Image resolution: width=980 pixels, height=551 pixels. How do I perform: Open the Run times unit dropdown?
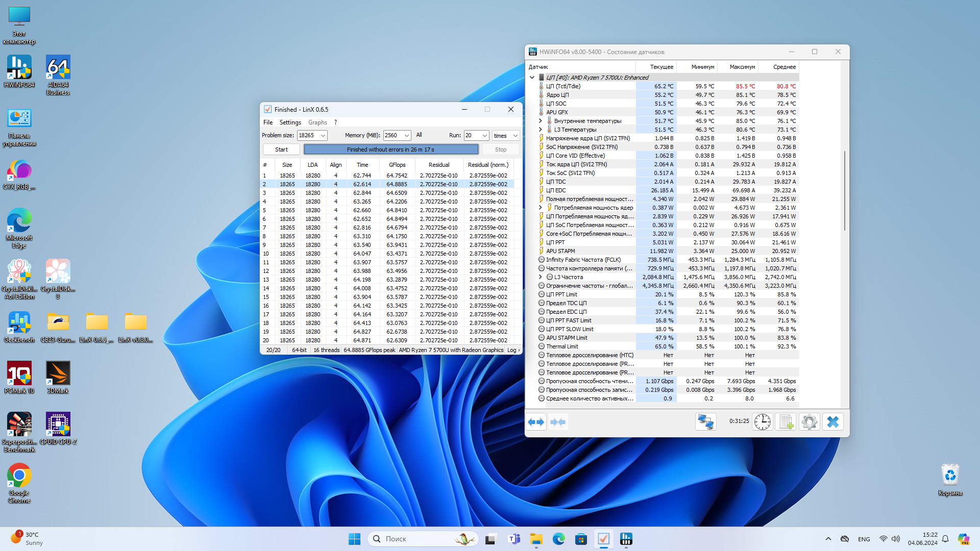(x=515, y=136)
